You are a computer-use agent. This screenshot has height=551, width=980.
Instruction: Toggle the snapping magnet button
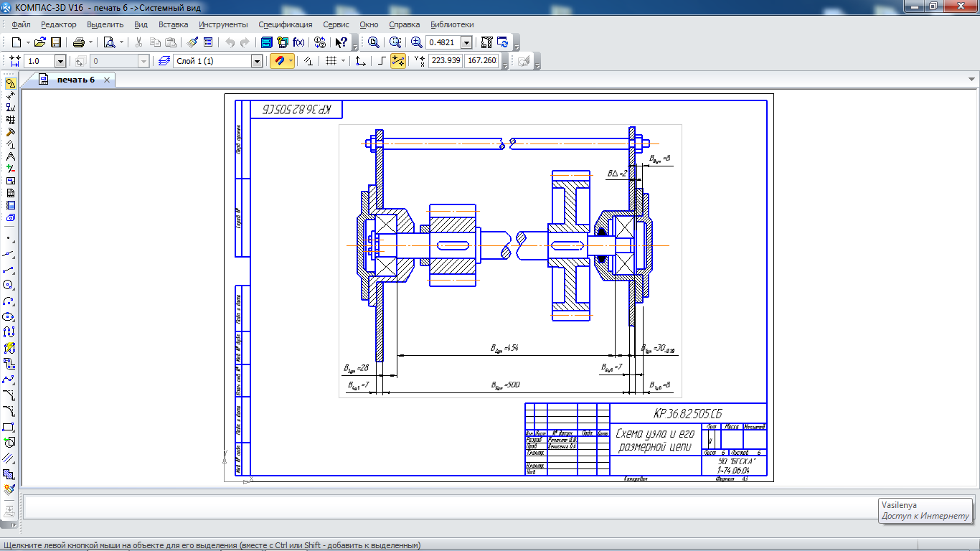(279, 62)
